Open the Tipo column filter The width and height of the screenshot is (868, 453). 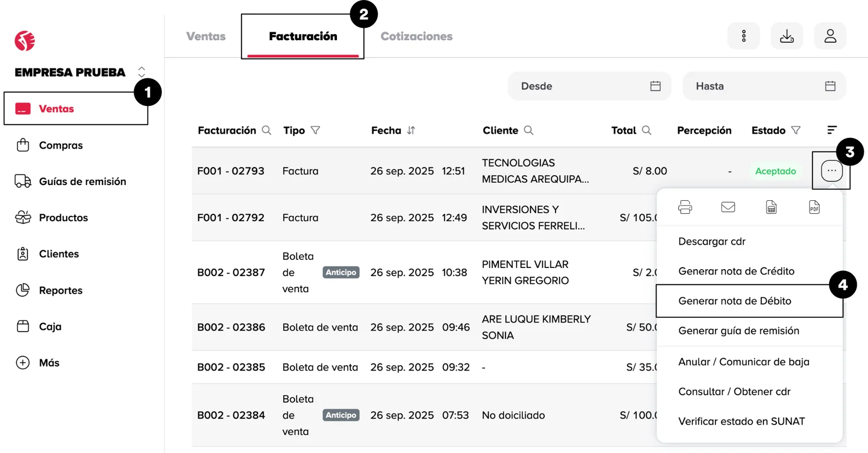[315, 130]
